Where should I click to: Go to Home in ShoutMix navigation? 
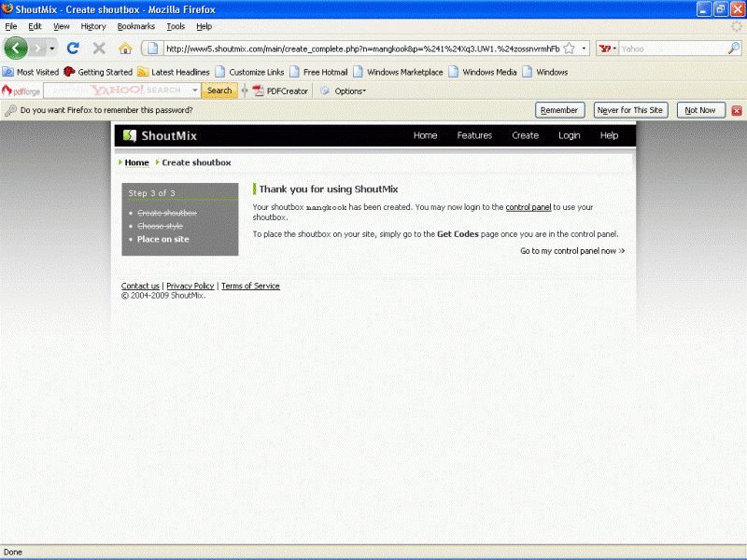coord(425,135)
